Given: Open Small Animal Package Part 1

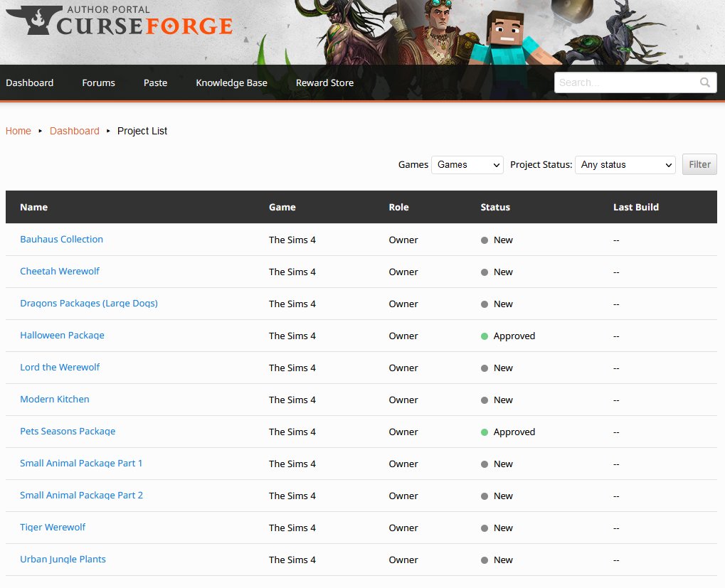Looking at the screenshot, I should [x=81, y=463].
